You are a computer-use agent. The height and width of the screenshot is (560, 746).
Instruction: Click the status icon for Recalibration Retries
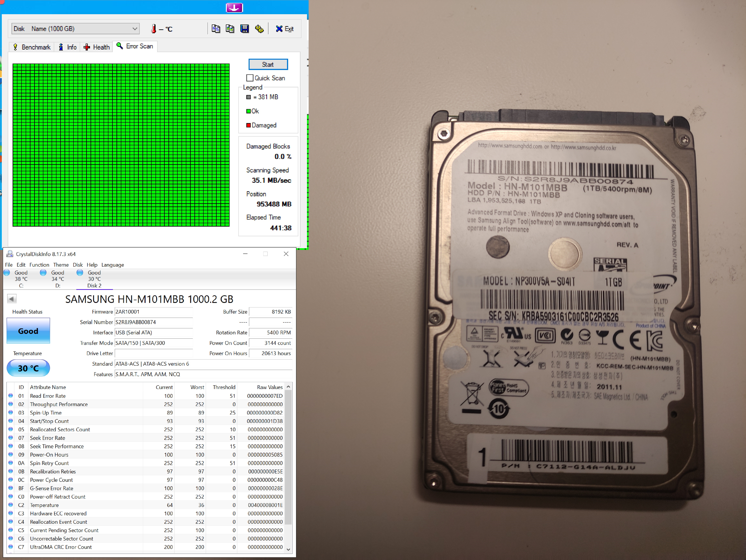click(x=10, y=472)
